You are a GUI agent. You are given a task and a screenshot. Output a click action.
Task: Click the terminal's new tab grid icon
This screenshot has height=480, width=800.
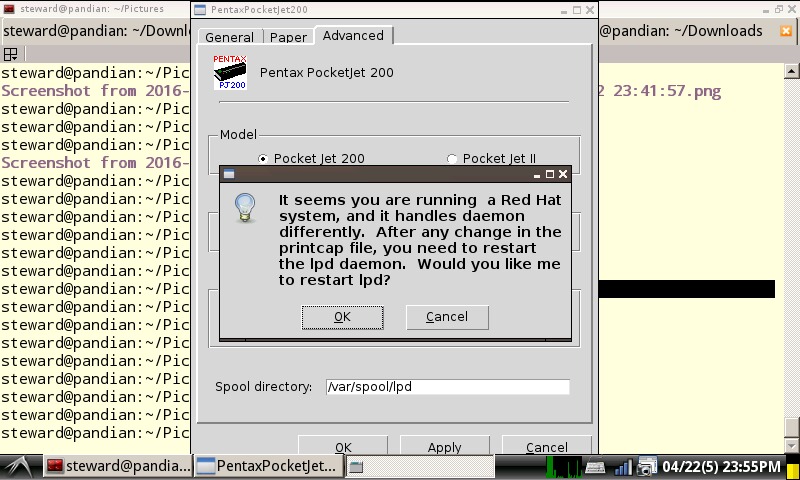(x=10, y=54)
